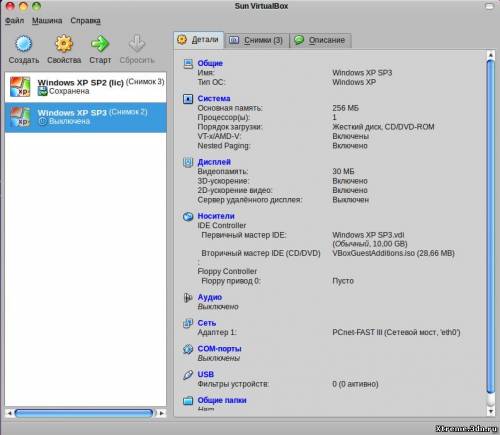500x435 pixels.
Task: Click the Жесткий диск, CD/DVD-ROM boot order
Action: pos(383,127)
